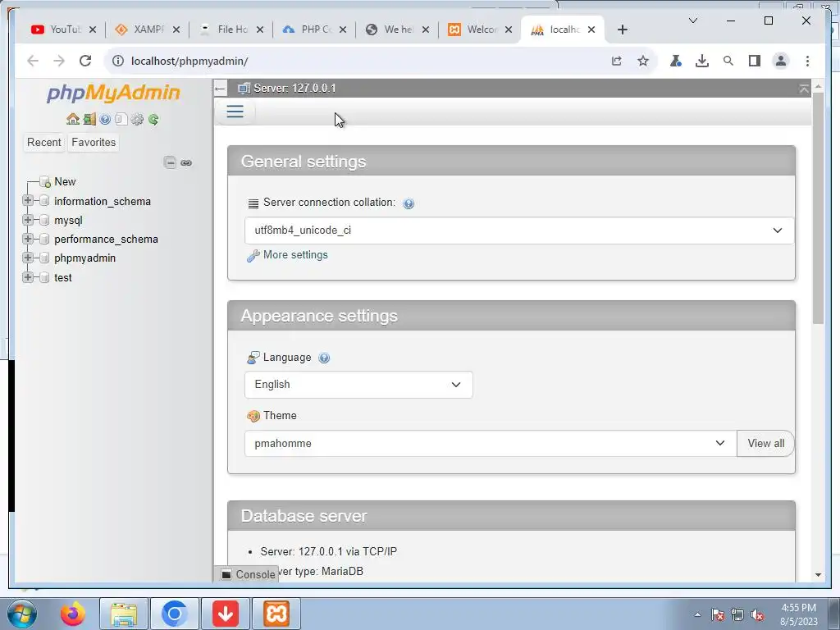Click the More settings link

point(295,255)
